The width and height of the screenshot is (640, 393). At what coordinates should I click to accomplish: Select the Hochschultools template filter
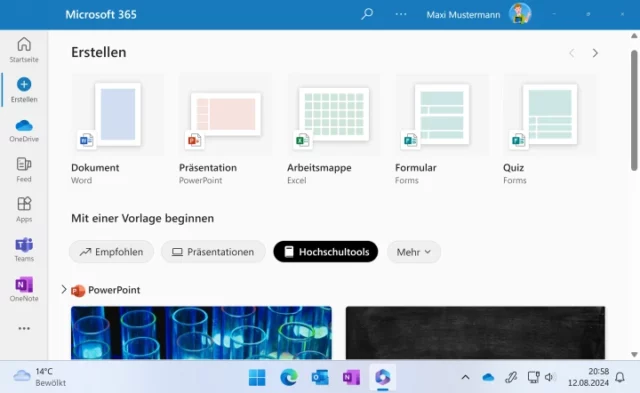click(326, 252)
